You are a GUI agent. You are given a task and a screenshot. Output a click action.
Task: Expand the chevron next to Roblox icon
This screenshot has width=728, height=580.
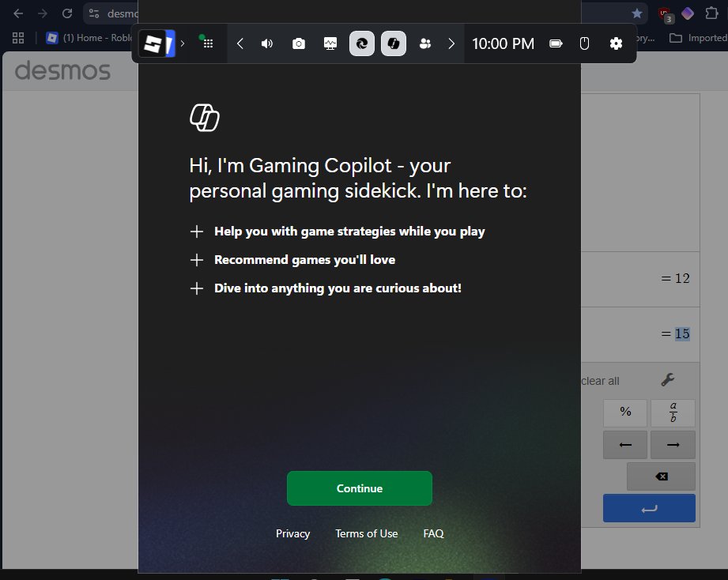click(183, 43)
